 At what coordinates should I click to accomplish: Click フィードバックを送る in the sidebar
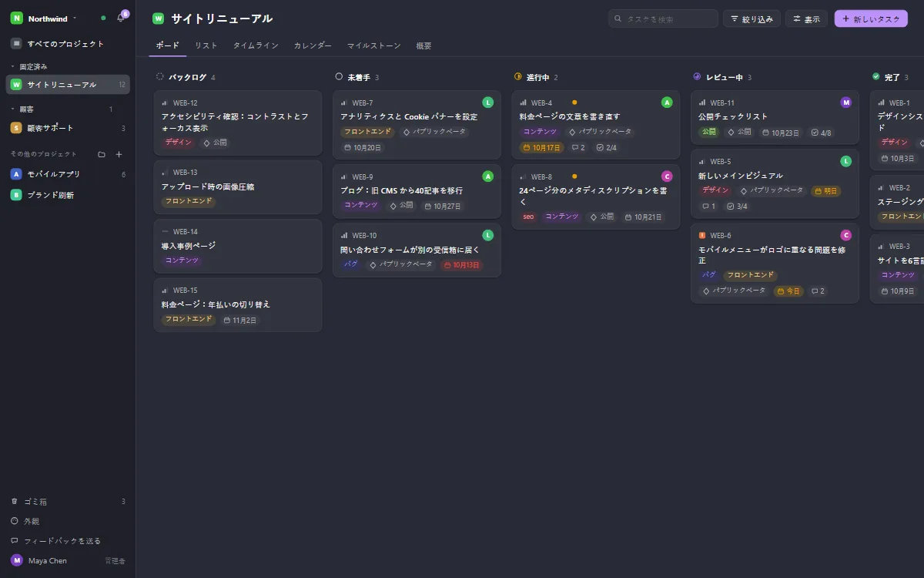[x=68, y=541]
